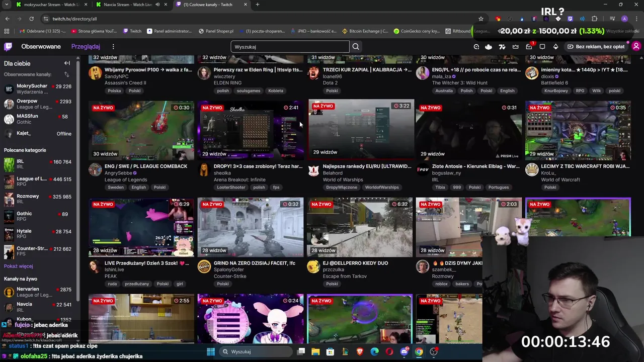Open the Overpow channel in the sidebar

point(38,104)
